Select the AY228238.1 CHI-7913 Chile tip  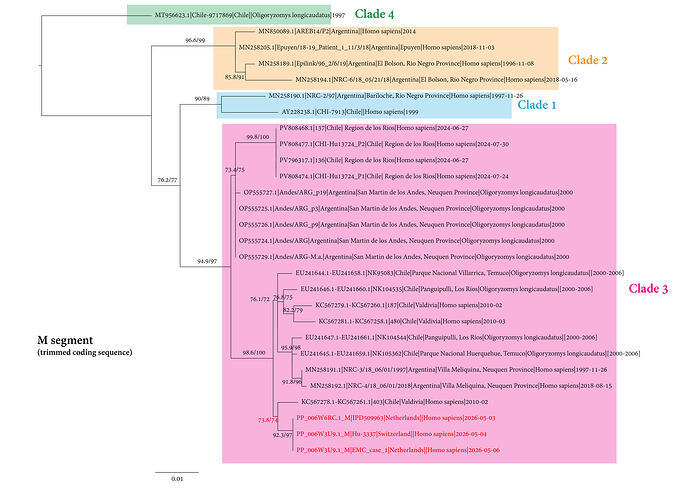(350, 112)
